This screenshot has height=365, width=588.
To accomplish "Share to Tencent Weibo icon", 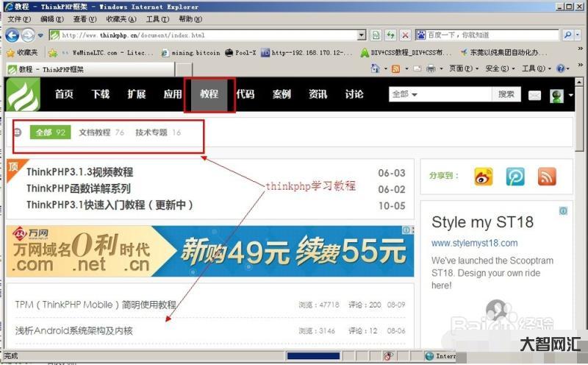I will [515, 177].
